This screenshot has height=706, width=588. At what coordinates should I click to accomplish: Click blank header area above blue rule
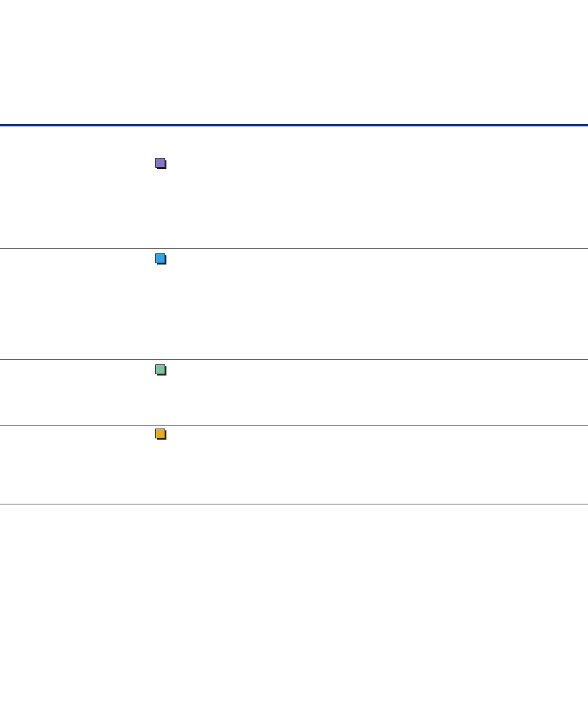pyautogui.click(x=294, y=61)
